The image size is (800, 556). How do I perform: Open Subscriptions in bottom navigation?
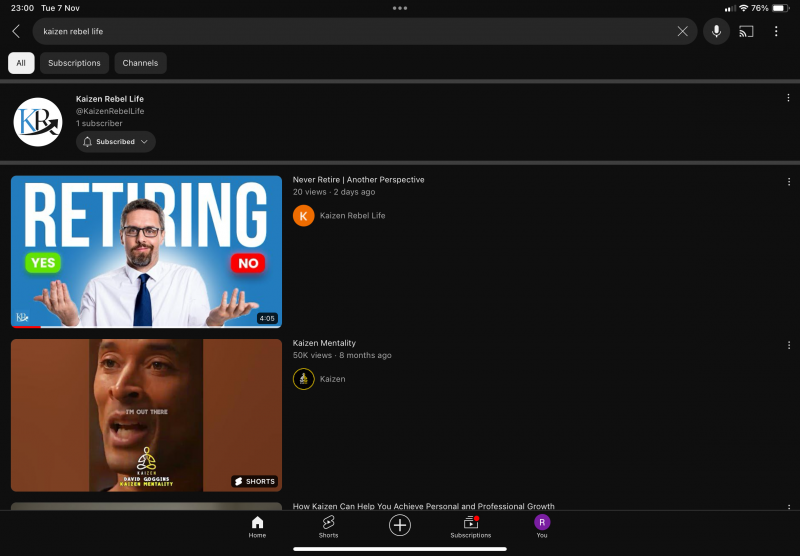pyautogui.click(x=470, y=527)
